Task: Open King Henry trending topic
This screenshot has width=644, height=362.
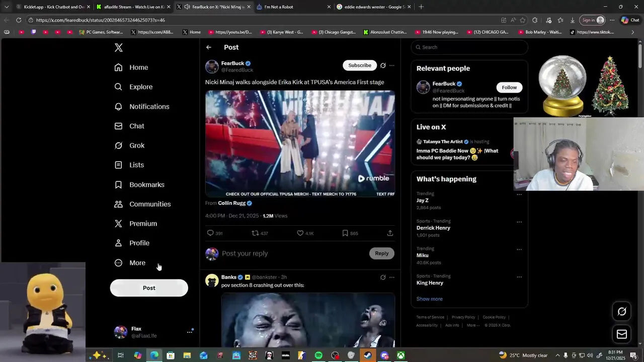Action: (x=430, y=283)
